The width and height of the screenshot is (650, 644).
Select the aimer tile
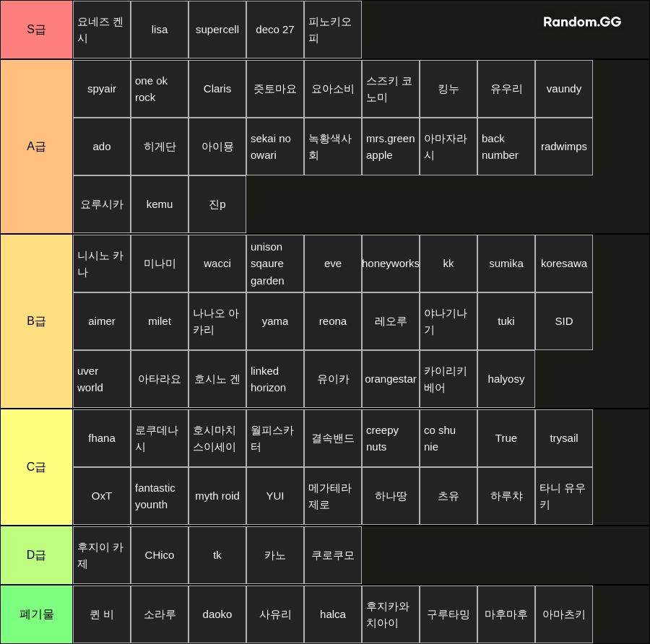[102, 321]
